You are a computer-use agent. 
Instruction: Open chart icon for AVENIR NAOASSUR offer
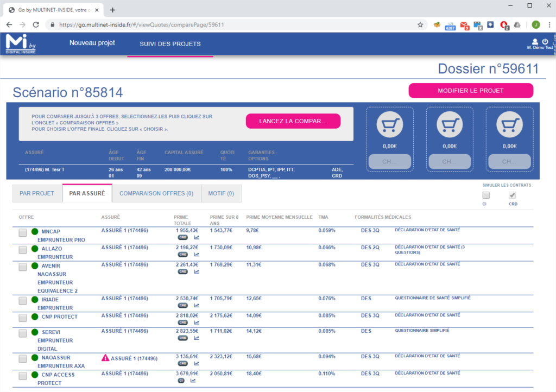click(197, 271)
